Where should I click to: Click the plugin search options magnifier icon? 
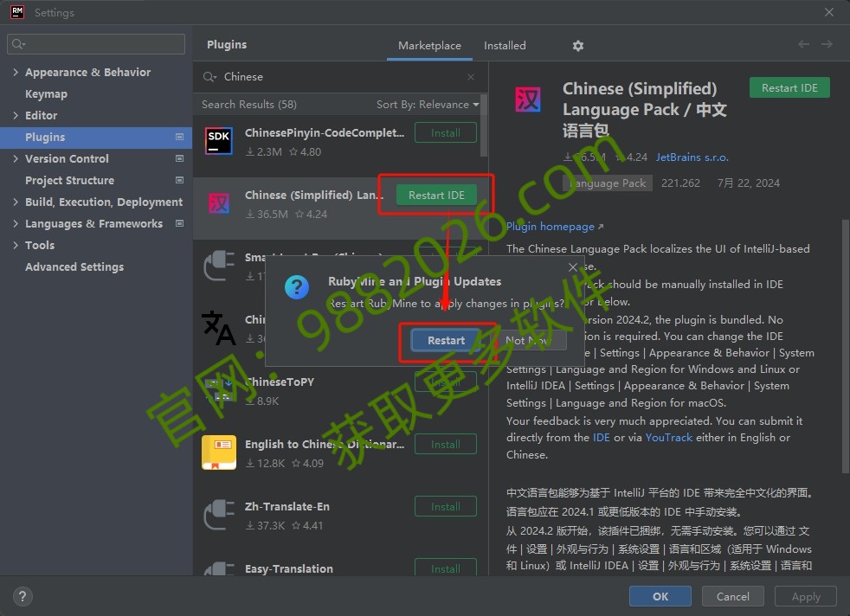[209, 77]
